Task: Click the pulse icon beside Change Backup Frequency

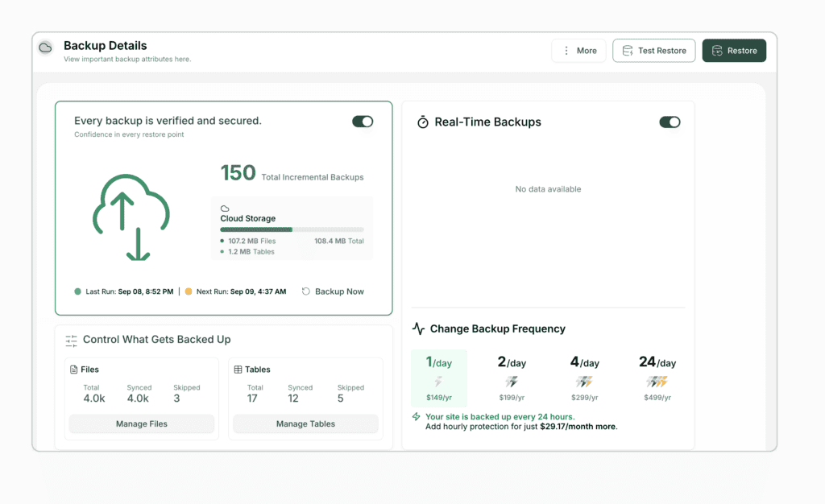Action: point(418,328)
